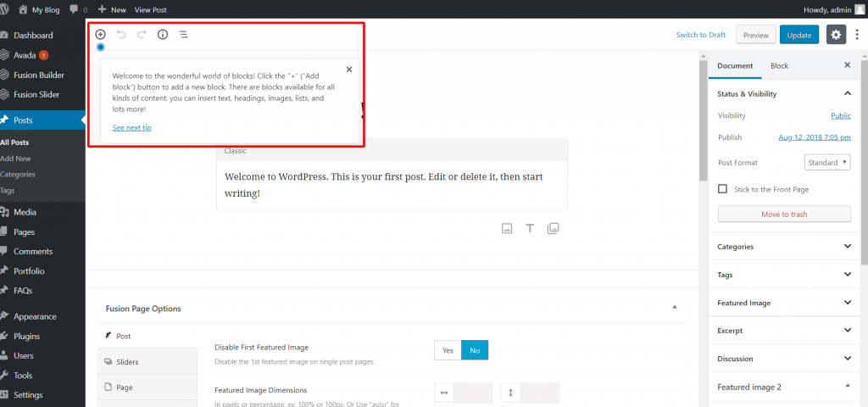Click the height arrows icon for image dimensions

(x=510, y=393)
